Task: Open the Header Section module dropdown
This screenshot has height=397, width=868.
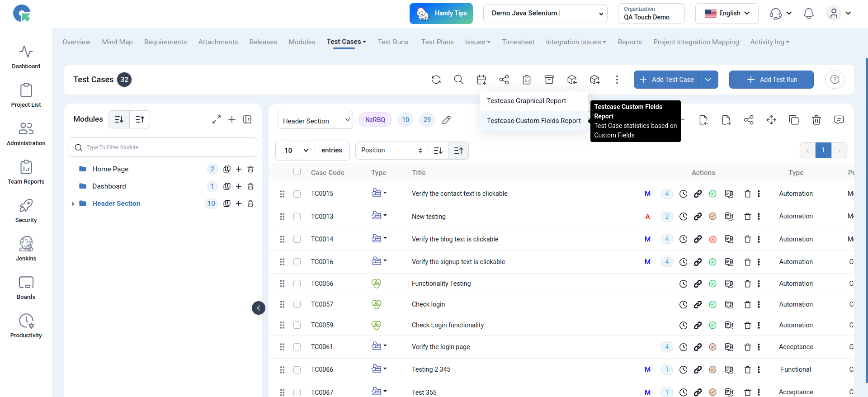Action: (315, 120)
